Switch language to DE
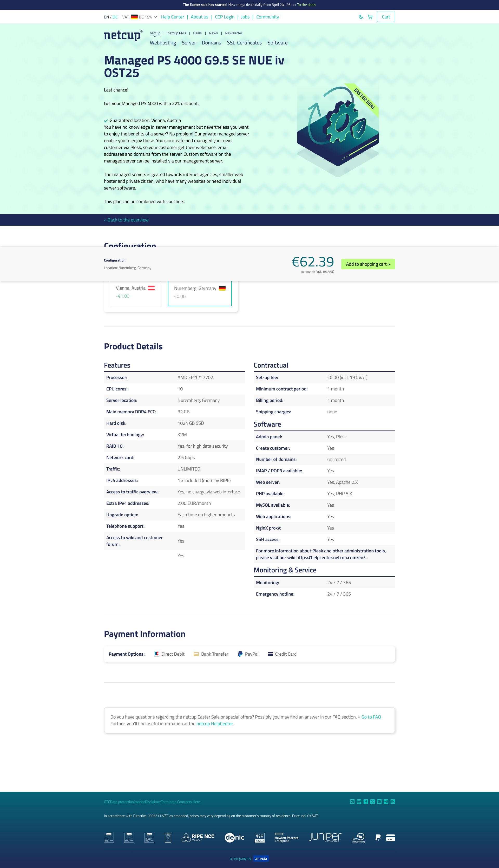Viewport: 499px width, 868px height. pyautogui.click(x=115, y=17)
